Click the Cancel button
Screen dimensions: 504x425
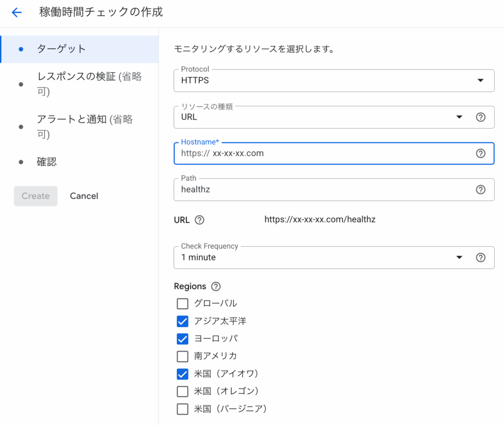click(84, 196)
